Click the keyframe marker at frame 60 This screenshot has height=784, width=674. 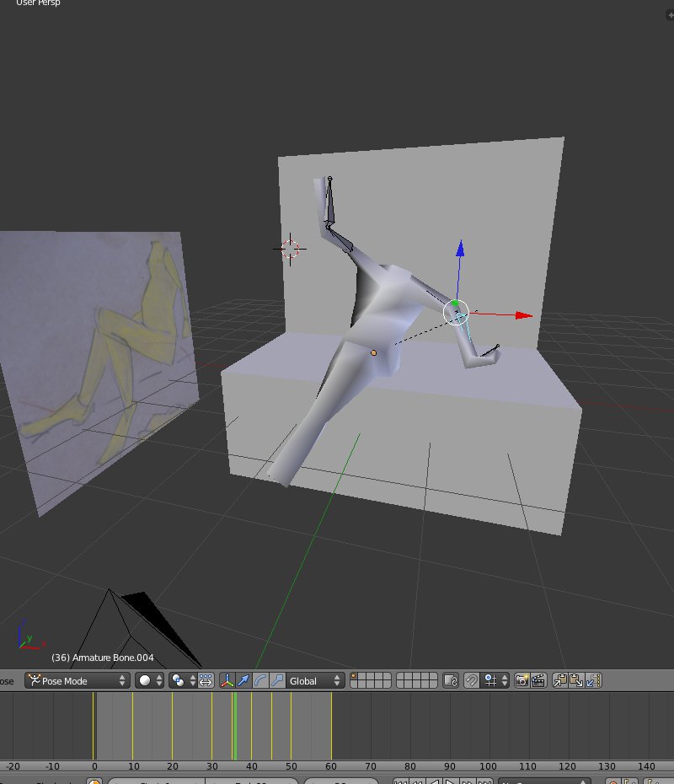click(331, 725)
